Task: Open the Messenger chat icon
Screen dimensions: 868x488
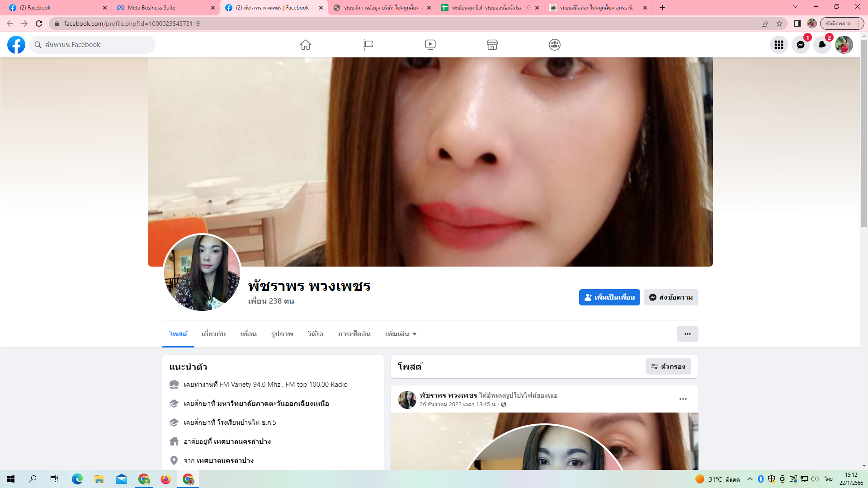Action: pos(800,45)
